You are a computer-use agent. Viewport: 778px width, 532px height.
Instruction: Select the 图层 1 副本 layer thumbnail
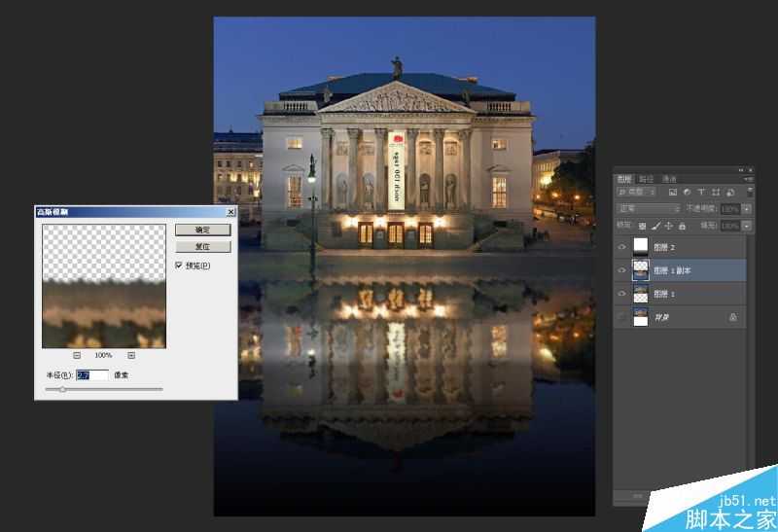pos(641,270)
